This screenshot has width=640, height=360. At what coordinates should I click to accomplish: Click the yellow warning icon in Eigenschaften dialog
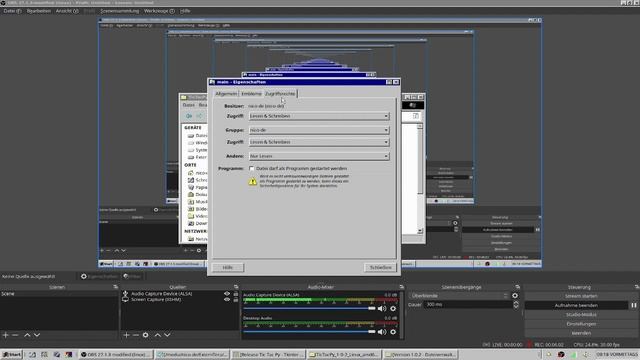253,181
